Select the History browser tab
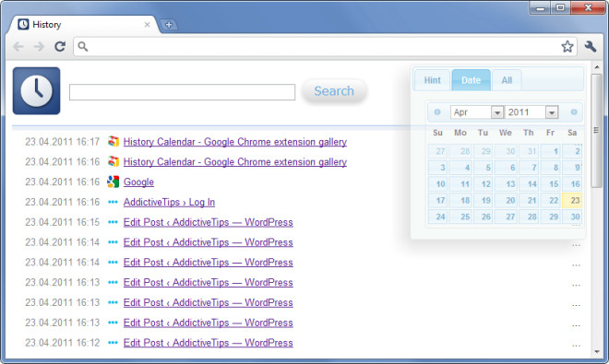The width and height of the screenshot is (609, 364). (83, 25)
